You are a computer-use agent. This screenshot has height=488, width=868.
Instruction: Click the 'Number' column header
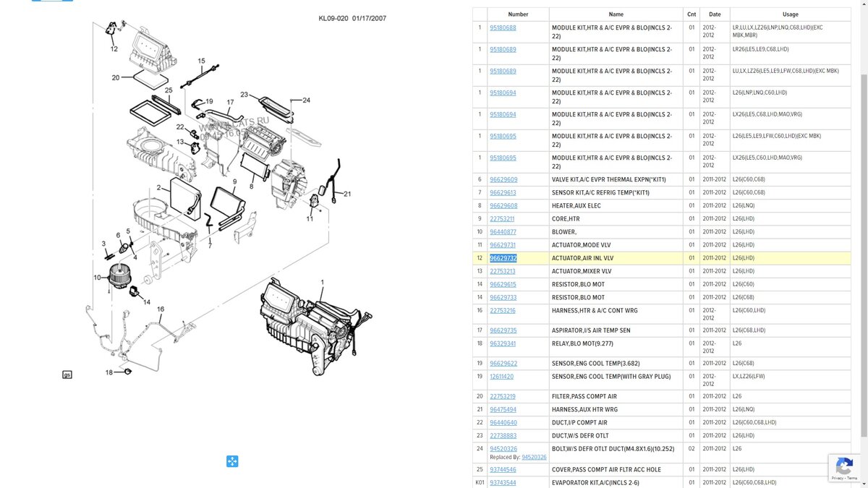(518, 14)
